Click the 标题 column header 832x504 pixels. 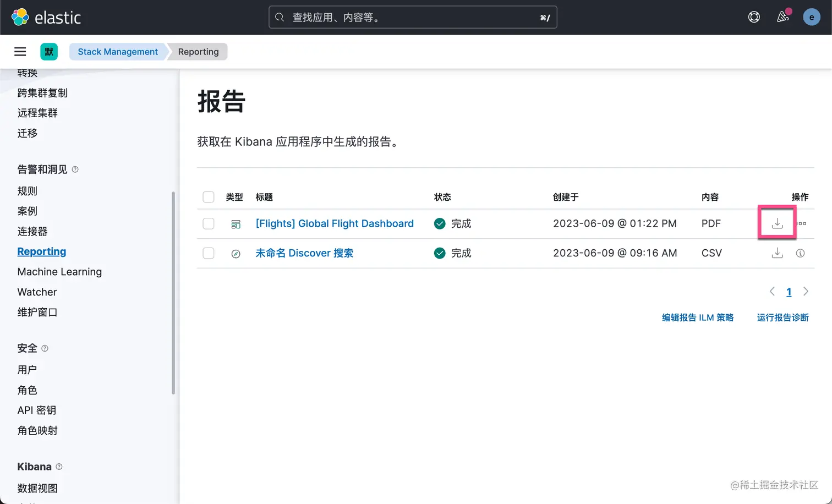(264, 197)
